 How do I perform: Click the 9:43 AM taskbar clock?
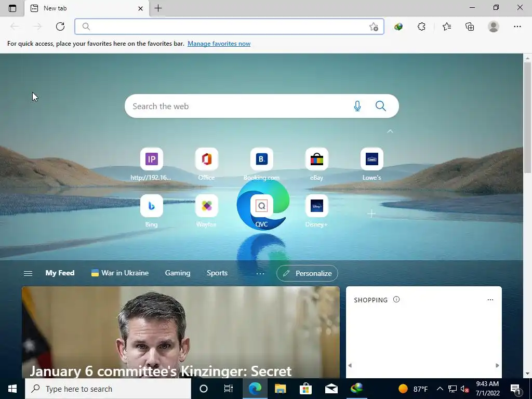point(487,389)
